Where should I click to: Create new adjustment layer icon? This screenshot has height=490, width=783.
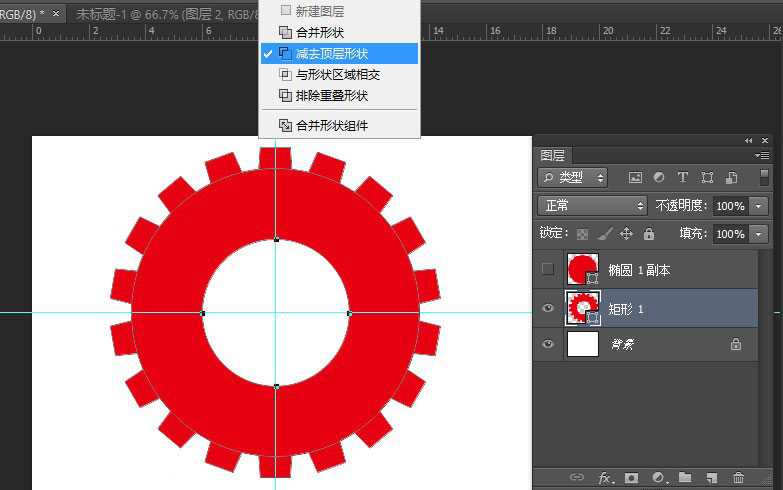coord(658,479)
